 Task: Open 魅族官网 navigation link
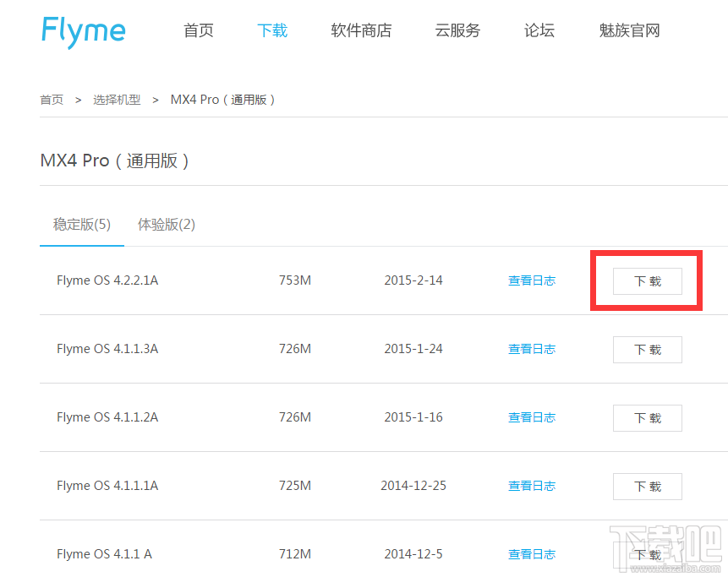click(629, 31)
